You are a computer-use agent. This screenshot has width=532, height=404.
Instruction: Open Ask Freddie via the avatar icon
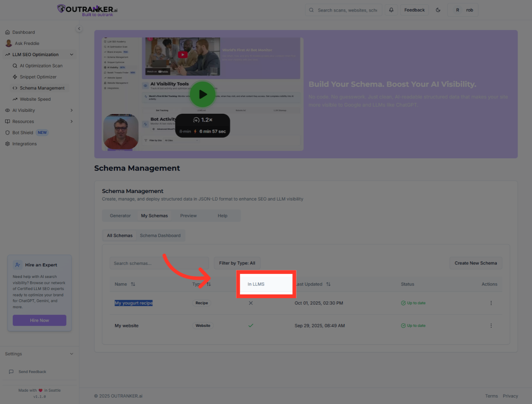9,43
